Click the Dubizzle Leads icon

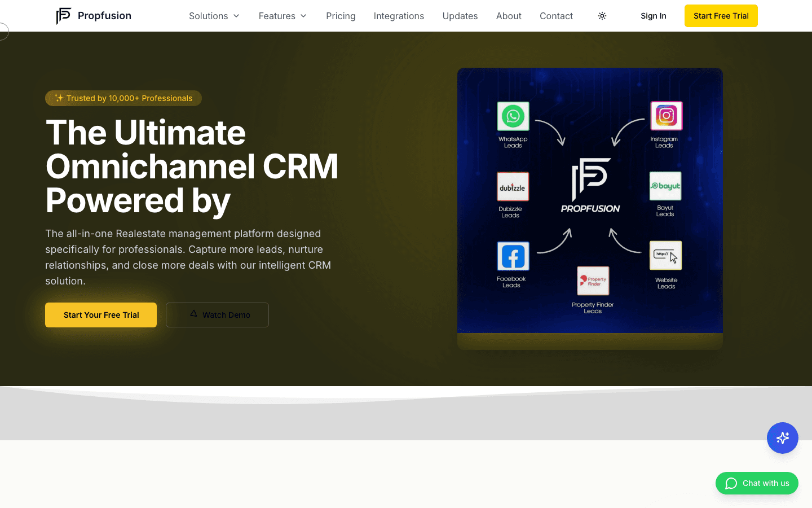coord(513,186)
